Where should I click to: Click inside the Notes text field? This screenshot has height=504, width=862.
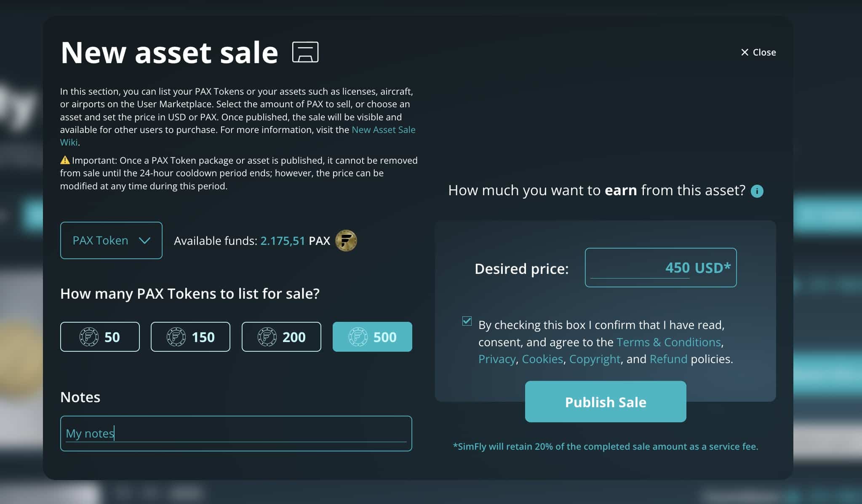click(236, 433)
